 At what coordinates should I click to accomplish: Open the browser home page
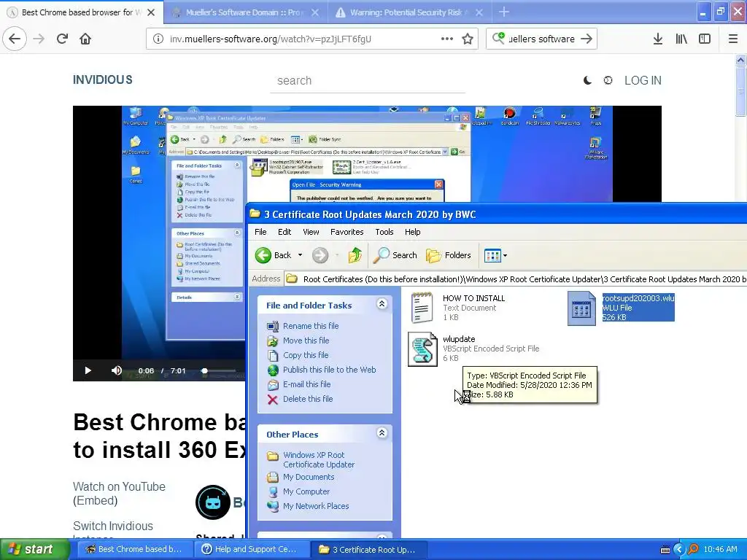click(85, 39)
